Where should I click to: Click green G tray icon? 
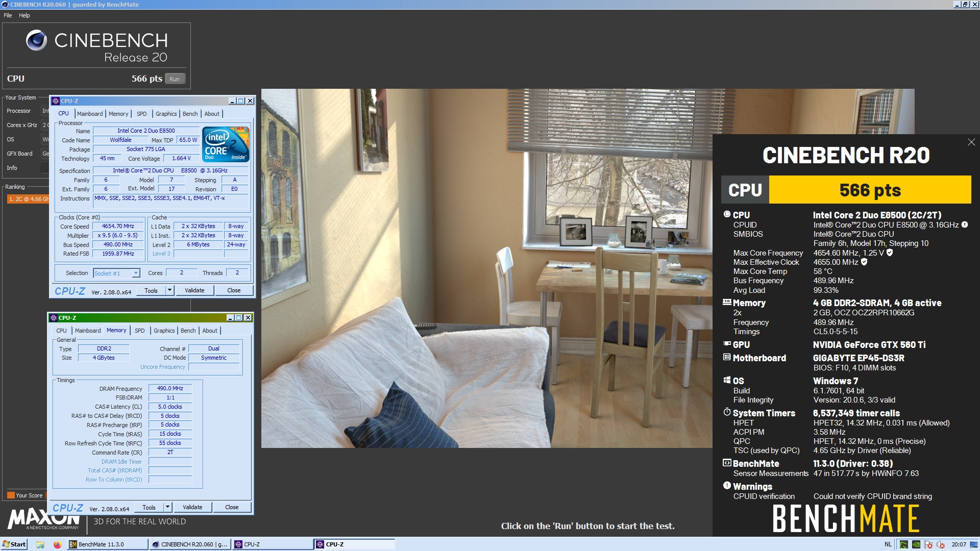click(903, 544)
